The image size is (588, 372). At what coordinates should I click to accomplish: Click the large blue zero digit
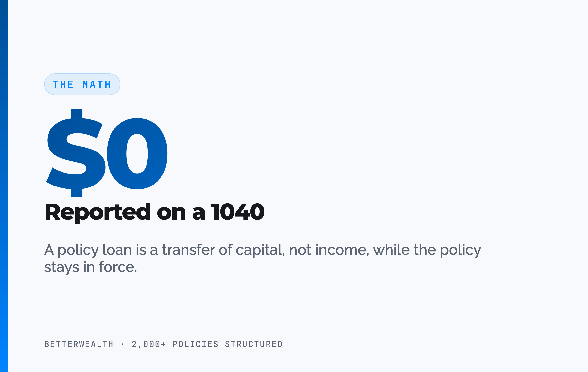point(137,154)
